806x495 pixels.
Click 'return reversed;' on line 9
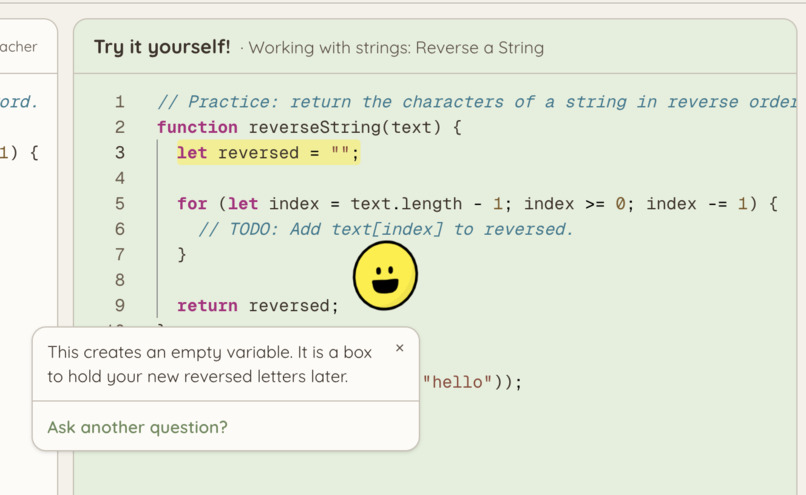[x=258, y=306]
